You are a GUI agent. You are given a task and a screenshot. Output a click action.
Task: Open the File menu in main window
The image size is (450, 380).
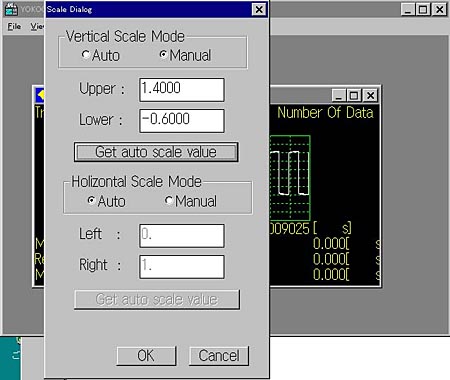tap(14, 26)
